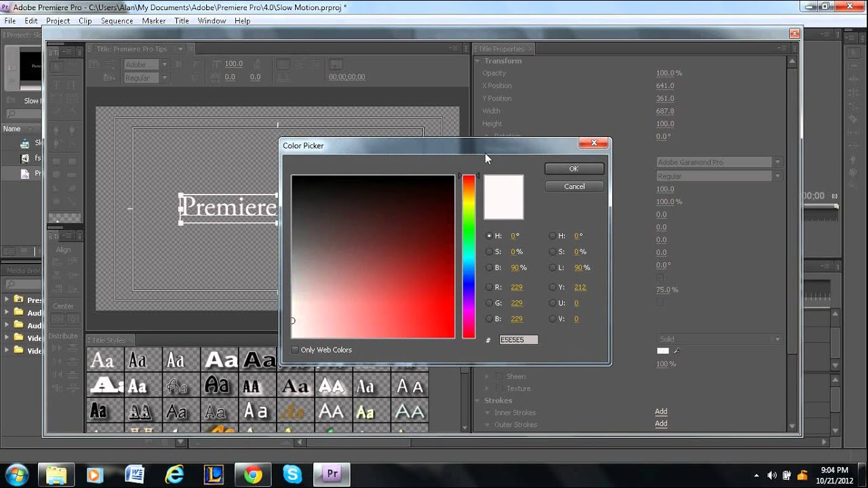Select the HSB hue H radio button
The image size is (868, 488).
point(490,236)
